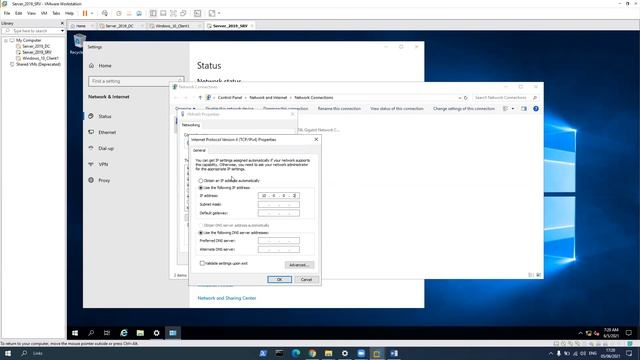The height and width of the screenshot is (360, 640).
Task: Open the library search dropdown arrow
Action: (62, 31)
